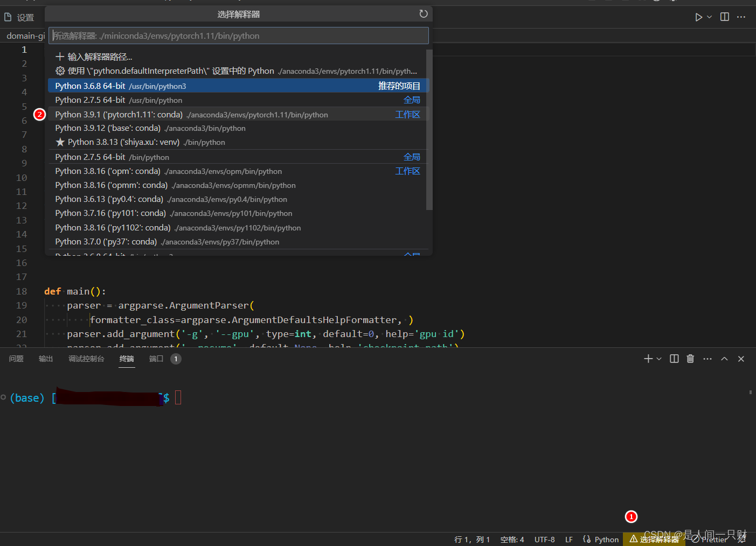This screenshot has width=756, height=546.
Task: Split the editor to the right
Action: point(725,17)
